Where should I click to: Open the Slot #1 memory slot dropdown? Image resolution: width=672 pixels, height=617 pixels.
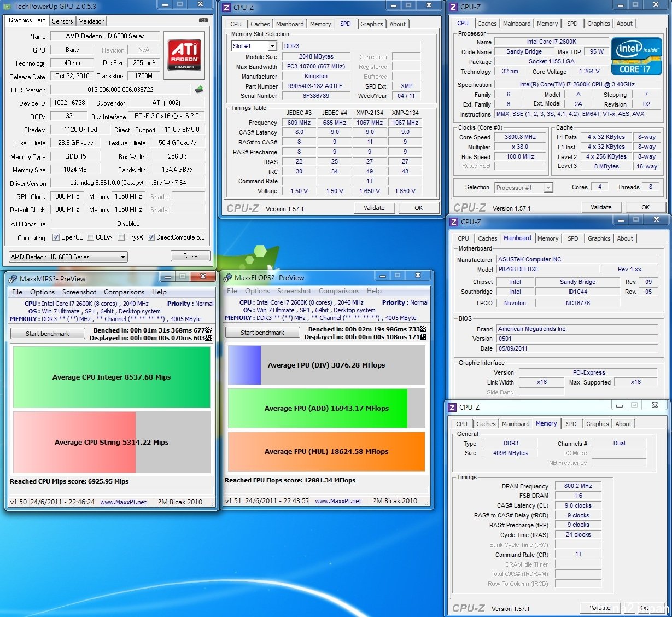254,46
